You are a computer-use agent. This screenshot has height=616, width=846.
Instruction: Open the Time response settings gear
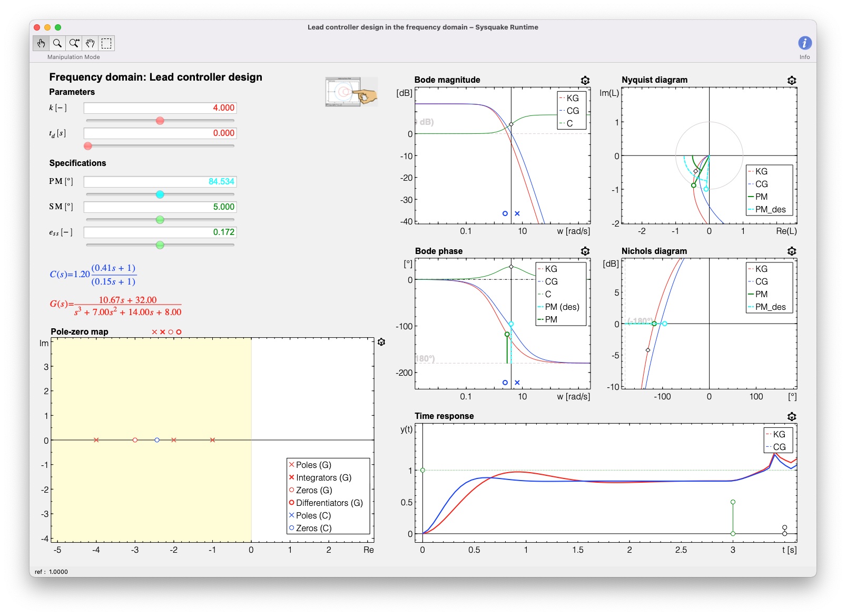coord(792,416)
